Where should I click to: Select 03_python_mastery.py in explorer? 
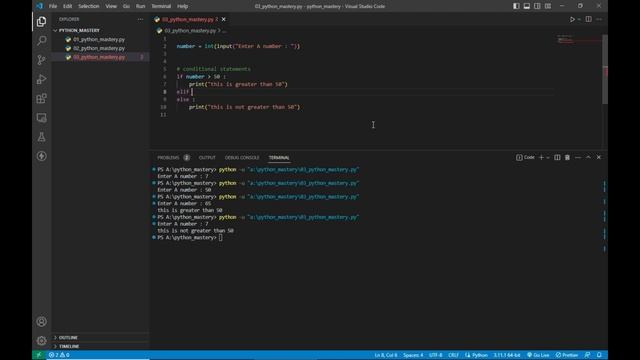[x=99, y=58]
